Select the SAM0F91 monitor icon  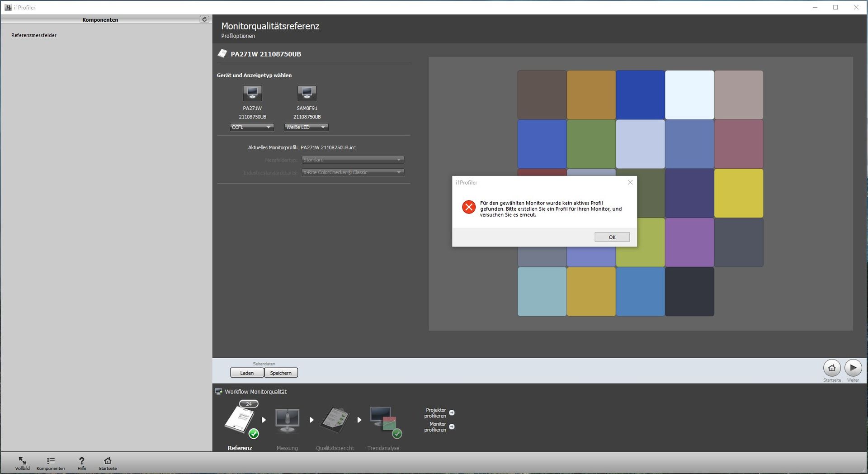pos(307,93)
